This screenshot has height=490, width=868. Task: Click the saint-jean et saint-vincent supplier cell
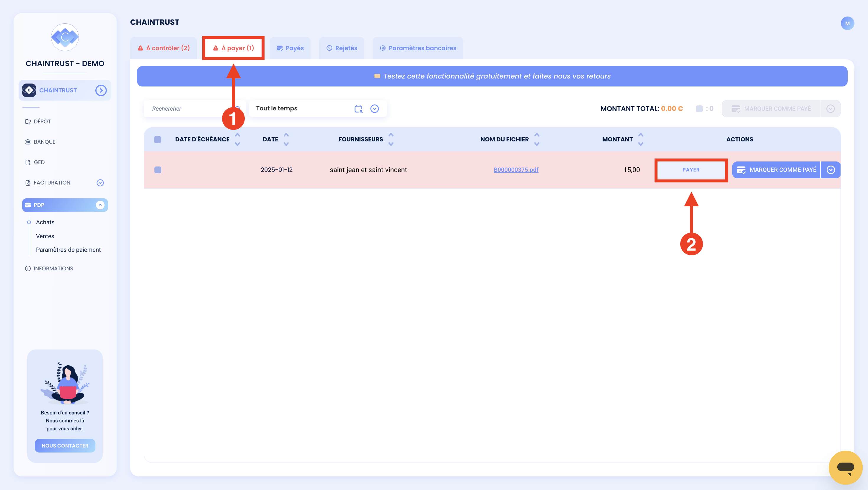[368, 170]
